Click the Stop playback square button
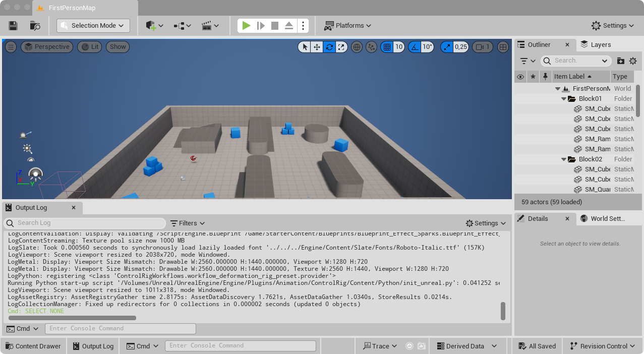 pos(275,26)
